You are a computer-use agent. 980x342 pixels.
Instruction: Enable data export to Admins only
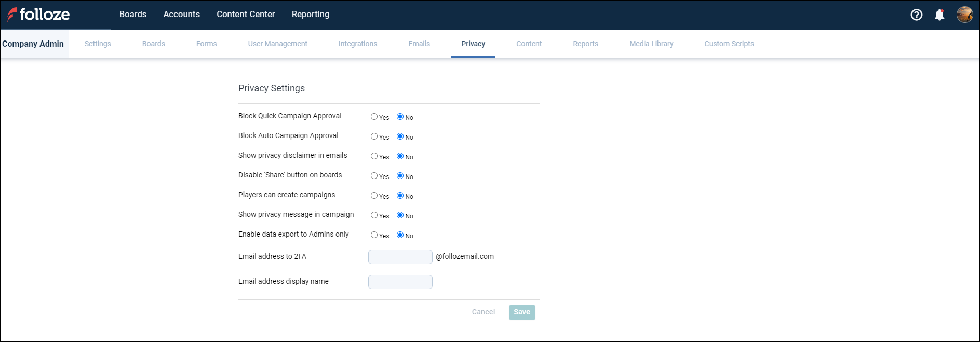(374, 235)
